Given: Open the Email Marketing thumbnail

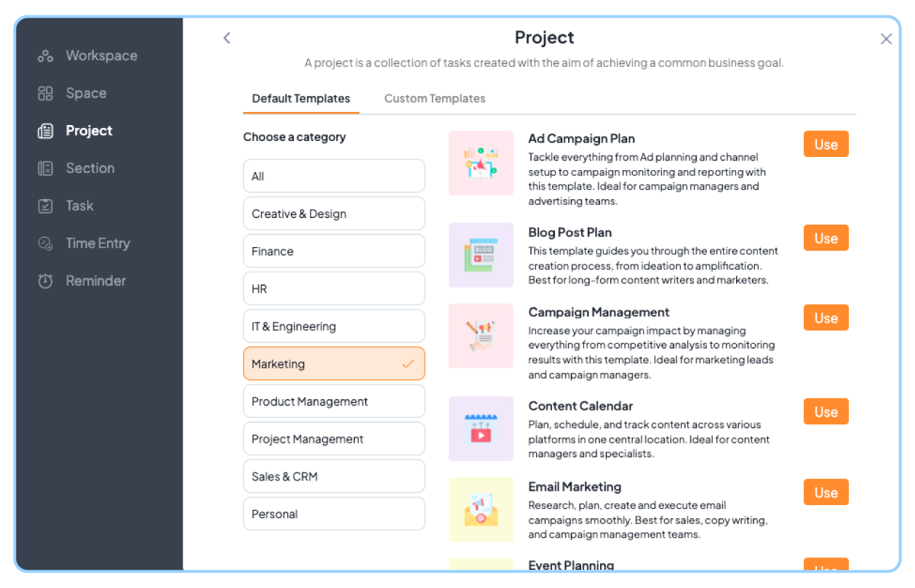Looking at the screenshot, I should coord(481,509).
